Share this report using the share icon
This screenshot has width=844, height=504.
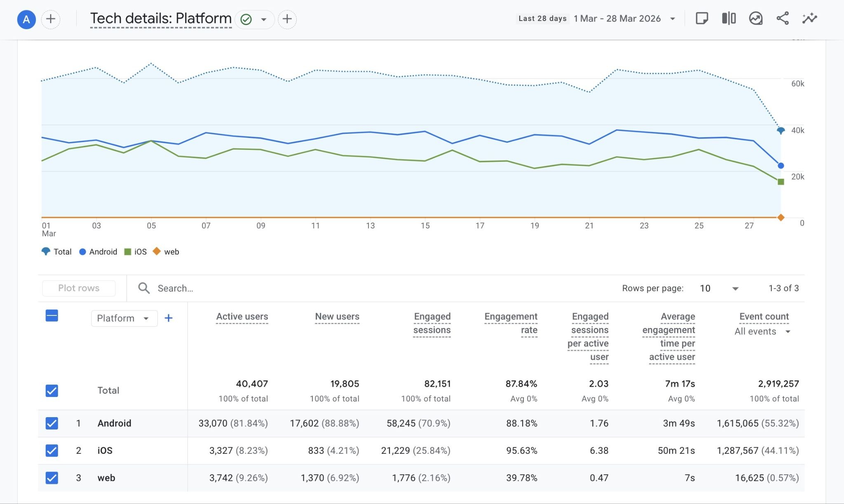(x=783, y=19)
